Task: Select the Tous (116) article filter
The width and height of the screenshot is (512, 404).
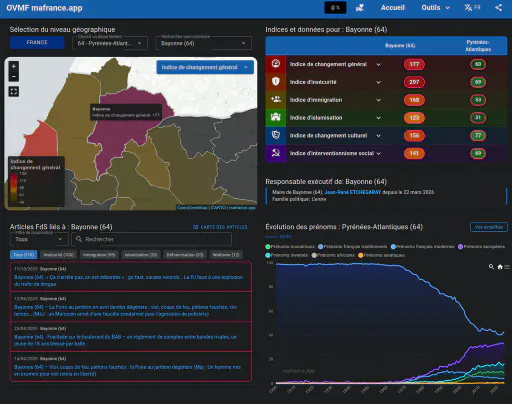Action: click(x=23, y=255)
